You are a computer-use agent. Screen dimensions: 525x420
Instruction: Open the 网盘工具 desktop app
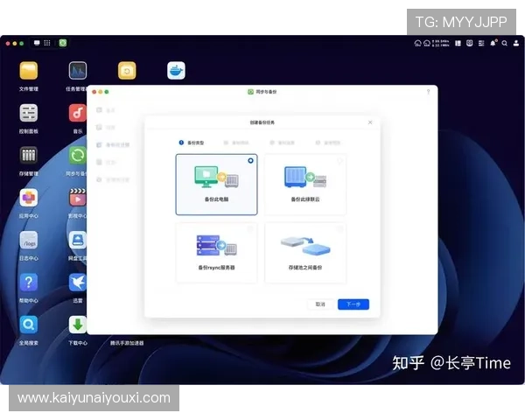pos(78,240)
